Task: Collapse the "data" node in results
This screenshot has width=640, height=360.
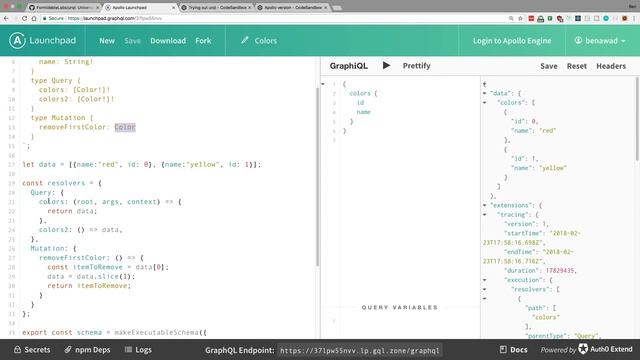Action: coord(484,93)
